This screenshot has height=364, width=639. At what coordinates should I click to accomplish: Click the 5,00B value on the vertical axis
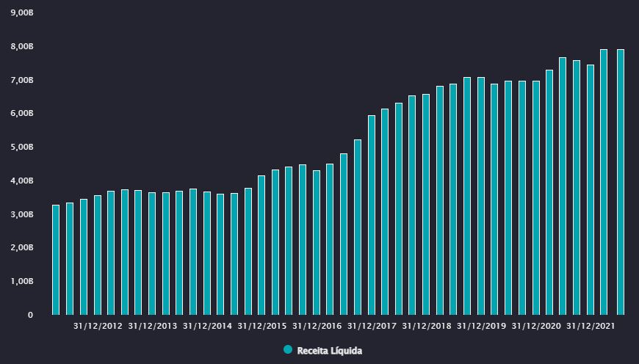(x=23, y=147)
